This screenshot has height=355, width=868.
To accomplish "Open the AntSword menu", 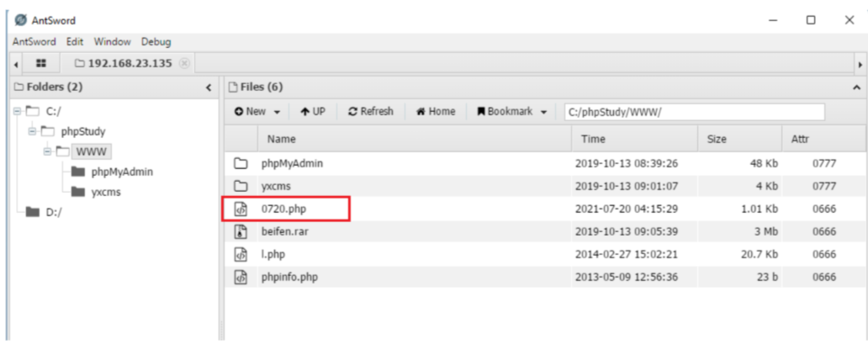I will tap(34, 41).
